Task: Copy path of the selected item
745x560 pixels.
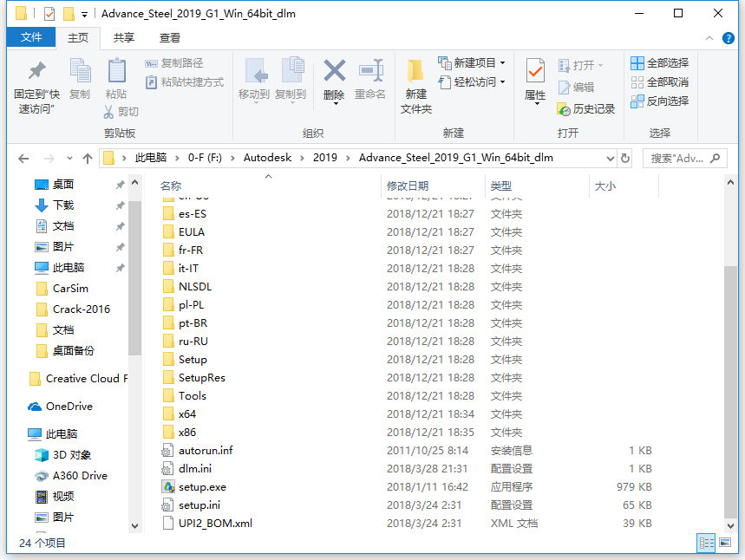Action: (x=174, y=63)
